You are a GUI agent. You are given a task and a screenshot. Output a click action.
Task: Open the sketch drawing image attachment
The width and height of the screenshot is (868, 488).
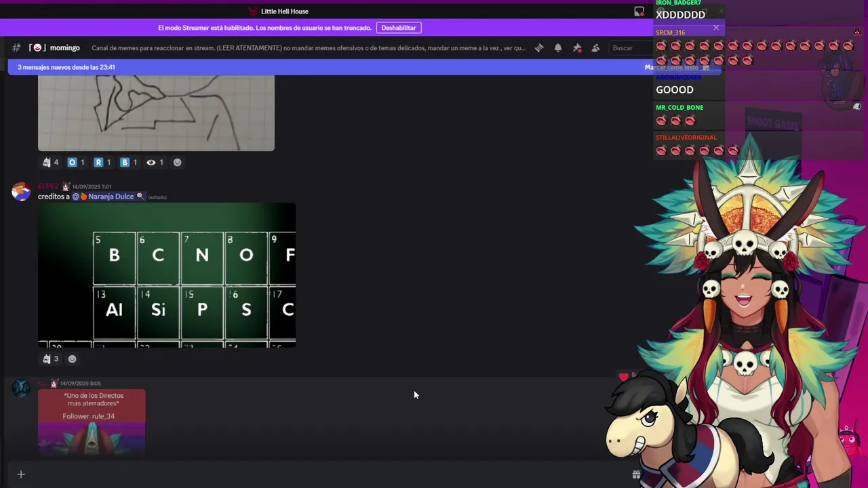tap(156, 113)
